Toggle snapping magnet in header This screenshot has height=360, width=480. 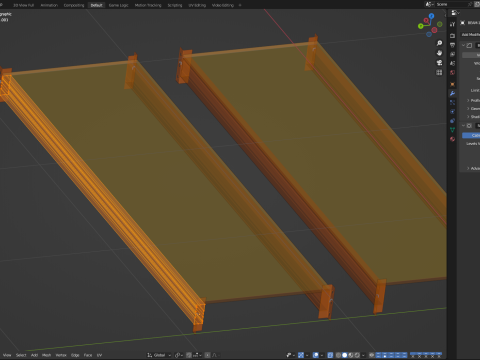pos(189,355)
